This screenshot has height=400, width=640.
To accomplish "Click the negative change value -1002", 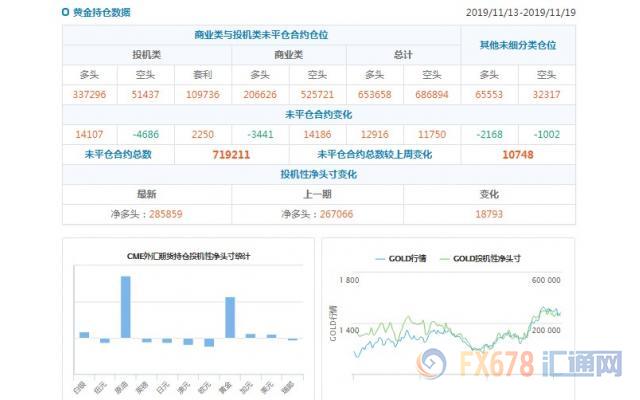I will [547, 134].
